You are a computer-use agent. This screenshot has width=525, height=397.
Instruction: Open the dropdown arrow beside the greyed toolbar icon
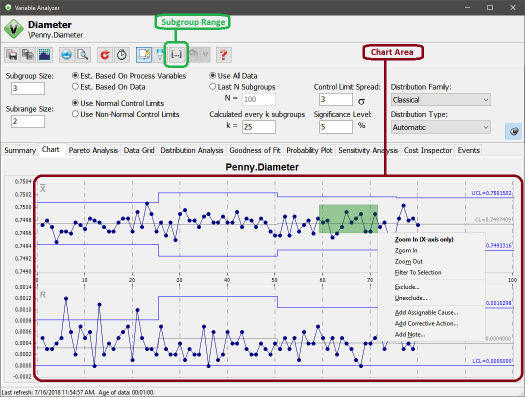click(x=206, y=55)
